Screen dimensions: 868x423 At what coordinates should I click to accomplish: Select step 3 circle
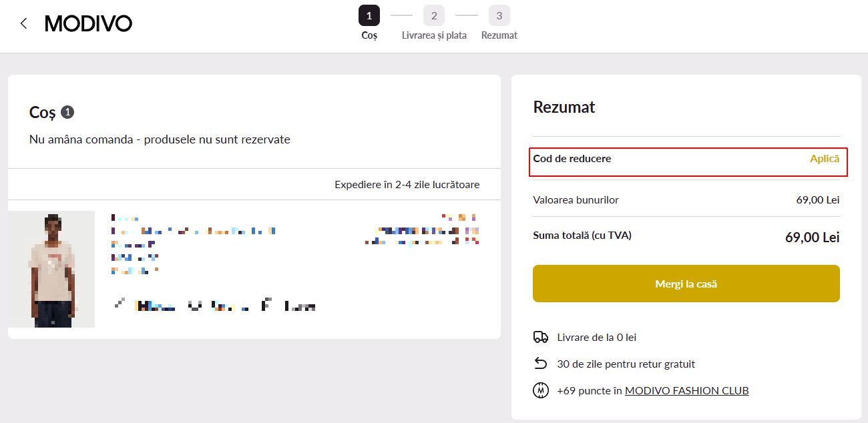499,15
